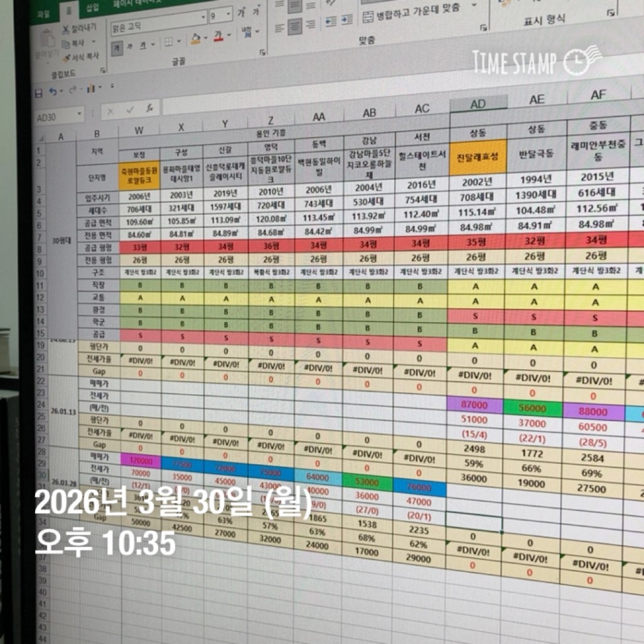Select column AD header
Screen dimensions: 644x644
coord(478,104)
